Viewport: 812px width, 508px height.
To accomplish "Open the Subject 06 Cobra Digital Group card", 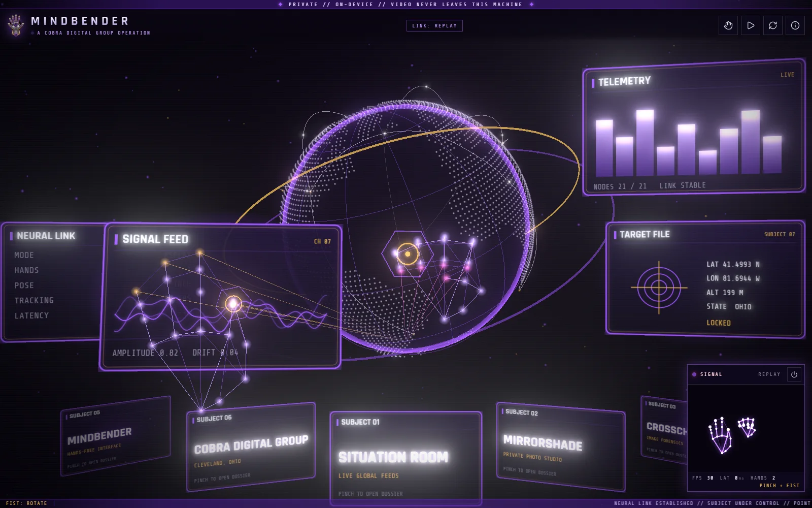I will click(251, 447).
